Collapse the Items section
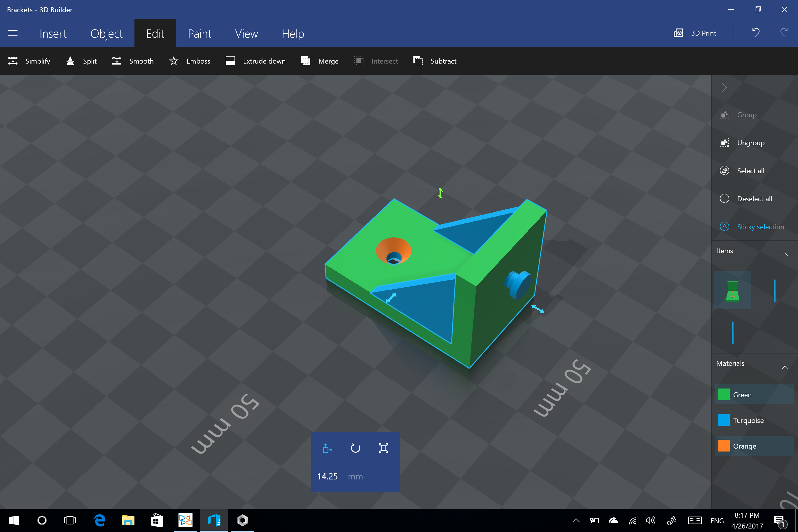The width and height of the screenshot is (798, 532). (x=785, y=255)
